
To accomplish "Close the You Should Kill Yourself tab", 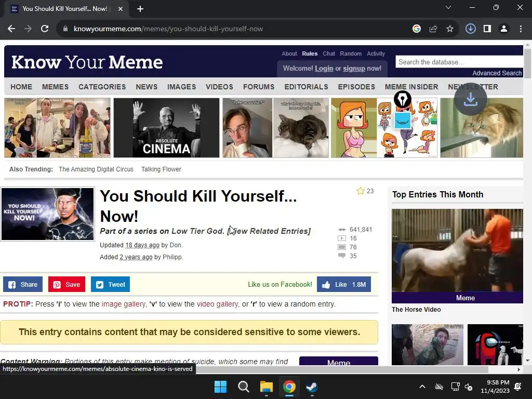I will pos(121,9).
